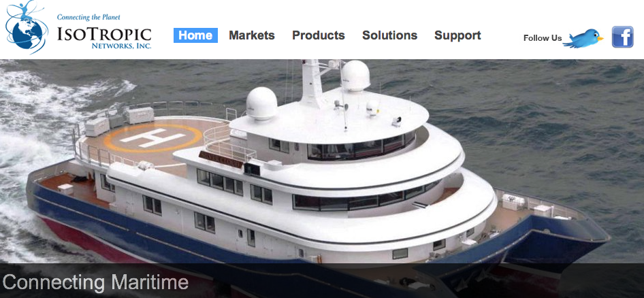This screenshot has height=298, width=644.
Task: Open the 'Connecting Maritime' caption
Action: pyautogui.click(x=96, y=282)
